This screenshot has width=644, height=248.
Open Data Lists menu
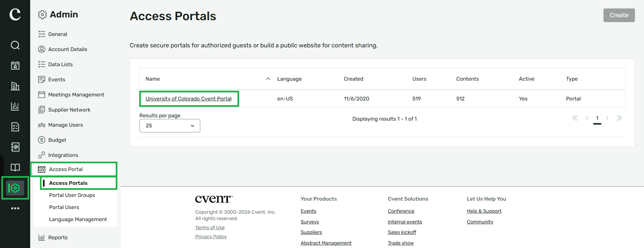tap(60, 64)
